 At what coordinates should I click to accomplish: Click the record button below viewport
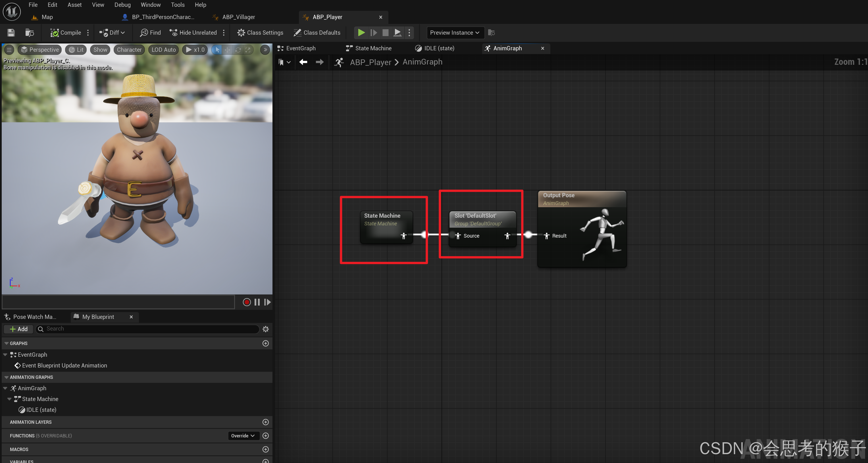pyautogui.click(x=247, y=302)
